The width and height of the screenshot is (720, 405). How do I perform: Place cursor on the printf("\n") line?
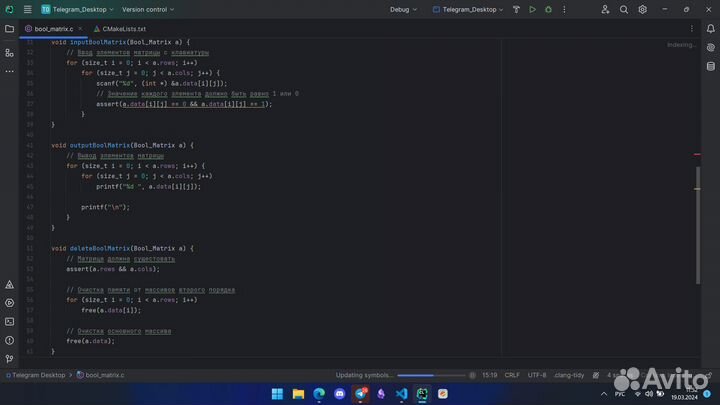pyautogui.click(x=106, y=207)
